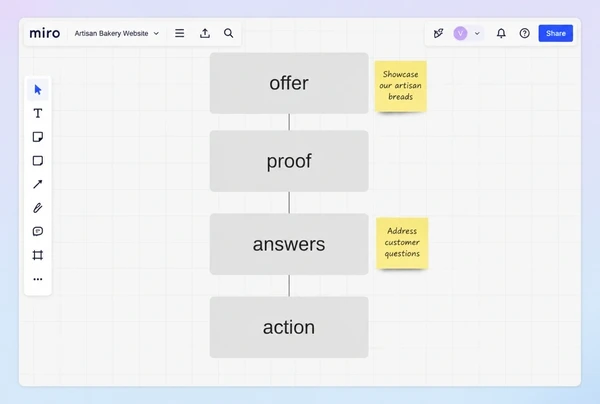Select the Pen drawing tool

(38, 208)
